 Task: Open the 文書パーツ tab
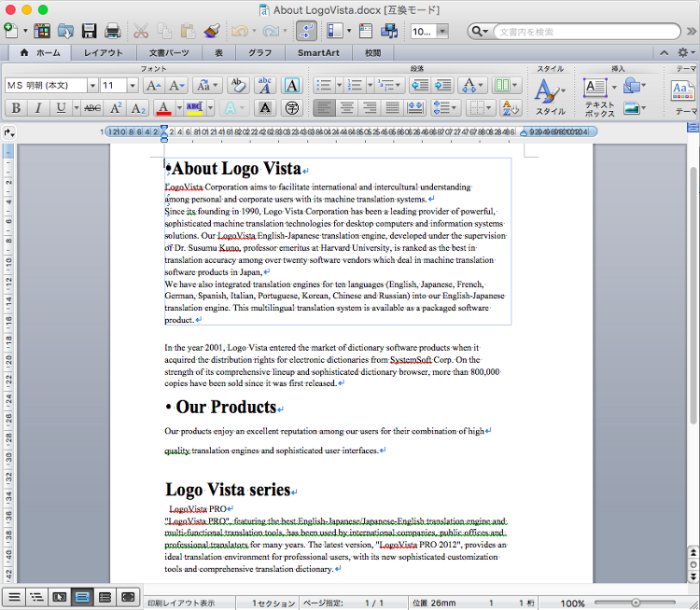tap(169, 52)
